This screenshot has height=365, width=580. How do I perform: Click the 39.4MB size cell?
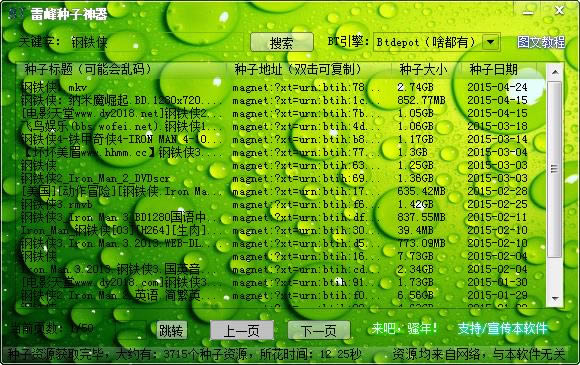click(415, 230)
